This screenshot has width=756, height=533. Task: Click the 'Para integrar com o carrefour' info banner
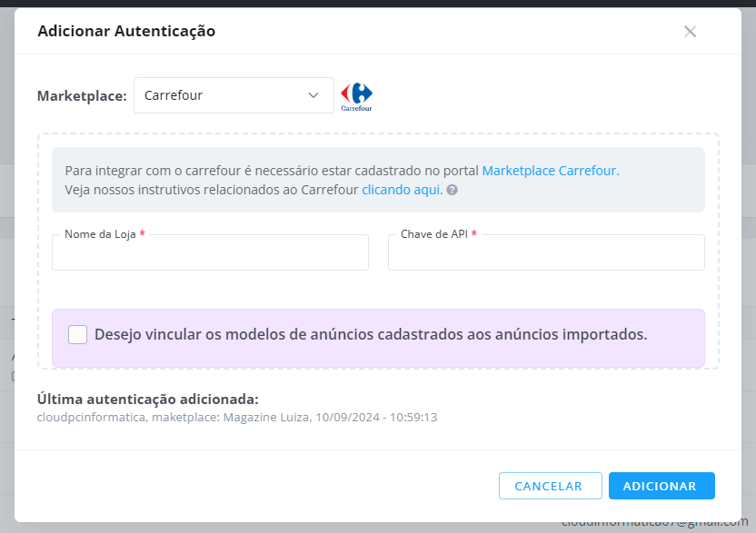click(x=378, y=180)
